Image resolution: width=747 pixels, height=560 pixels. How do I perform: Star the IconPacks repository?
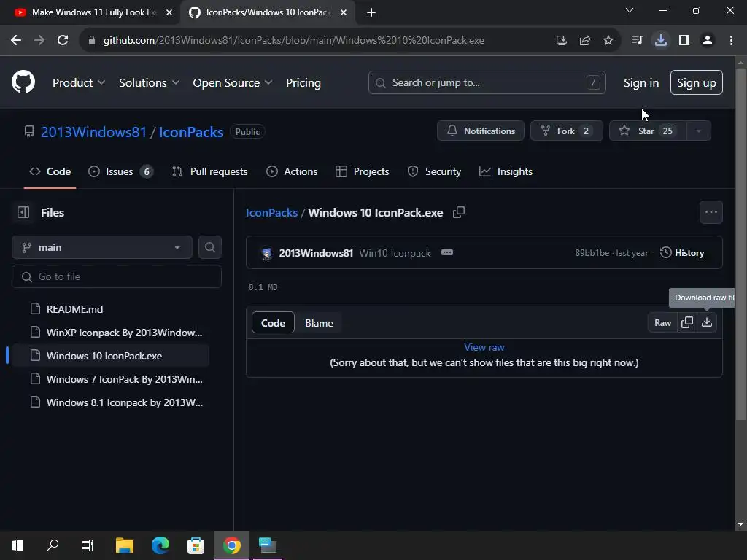(x=648, y=131)
